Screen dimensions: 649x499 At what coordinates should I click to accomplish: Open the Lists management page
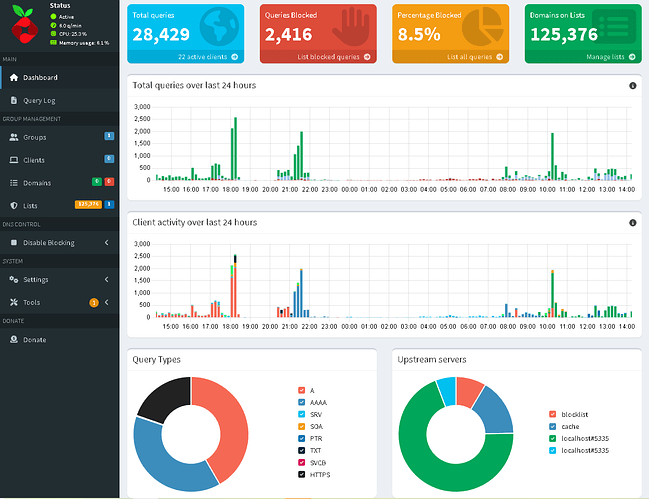coord(60,205)
